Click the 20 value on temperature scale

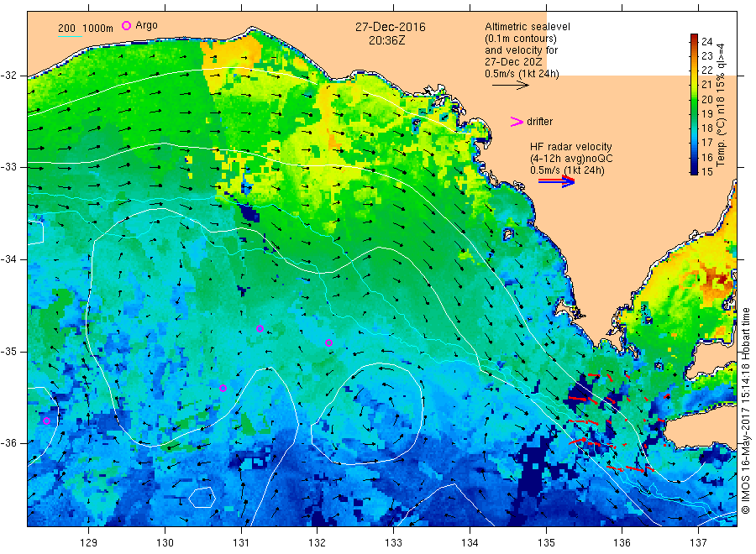point(706,100)
